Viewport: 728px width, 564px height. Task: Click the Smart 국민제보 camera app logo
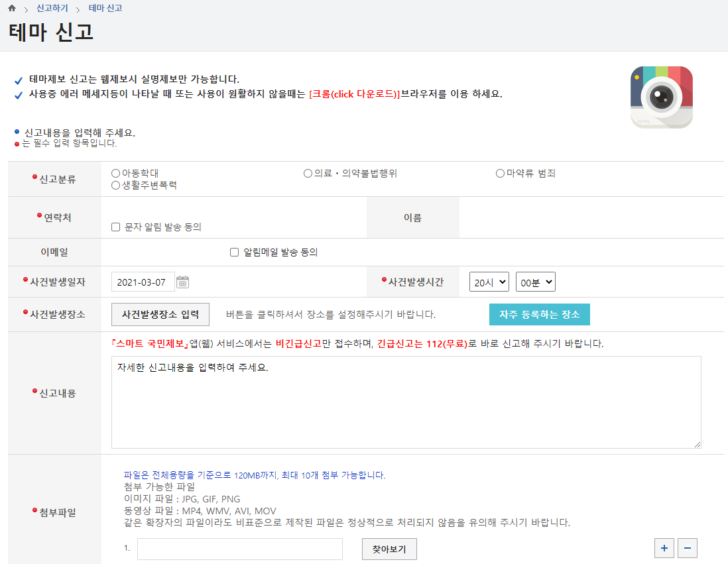coord(660,95)
